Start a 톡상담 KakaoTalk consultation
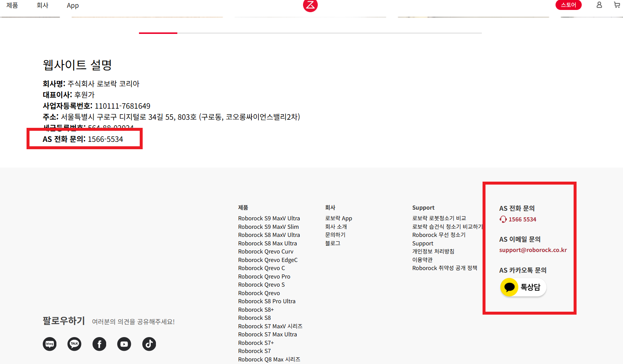This screenshot has height=364, width=623. [523, 287]
